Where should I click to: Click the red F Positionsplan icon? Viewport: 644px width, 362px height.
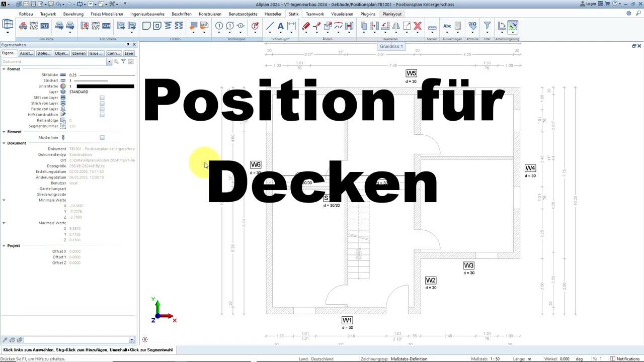255,26
